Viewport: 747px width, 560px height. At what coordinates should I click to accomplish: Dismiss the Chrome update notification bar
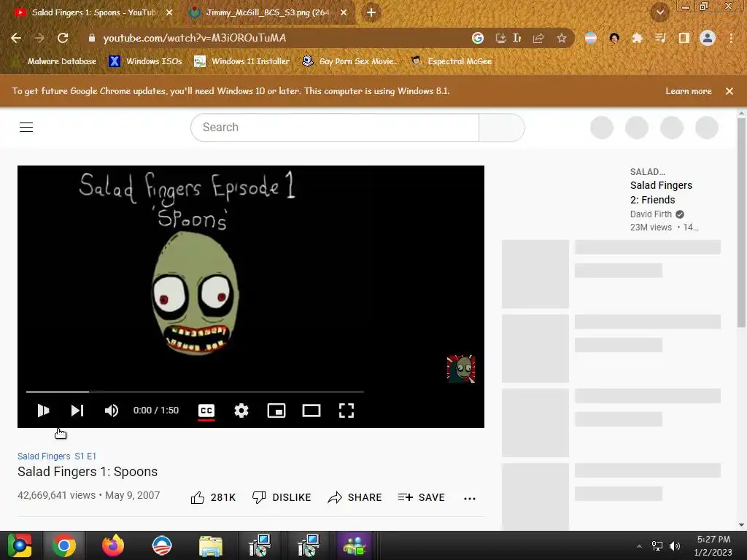point(729,91)
